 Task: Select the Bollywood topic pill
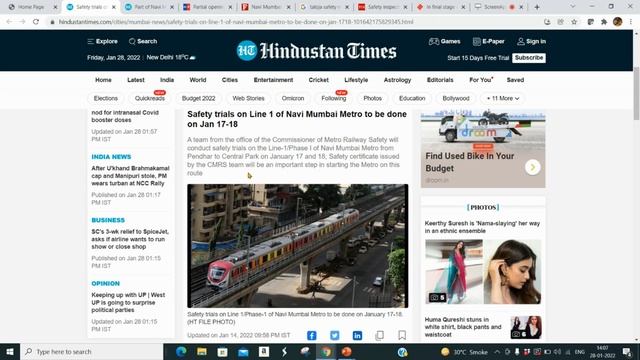tap(456, 98)
